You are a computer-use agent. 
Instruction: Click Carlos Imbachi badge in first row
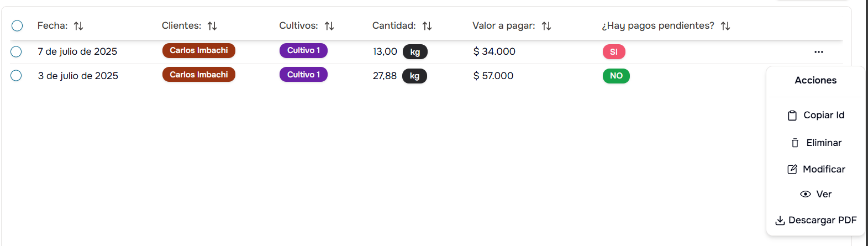click(x=199, y=50)
